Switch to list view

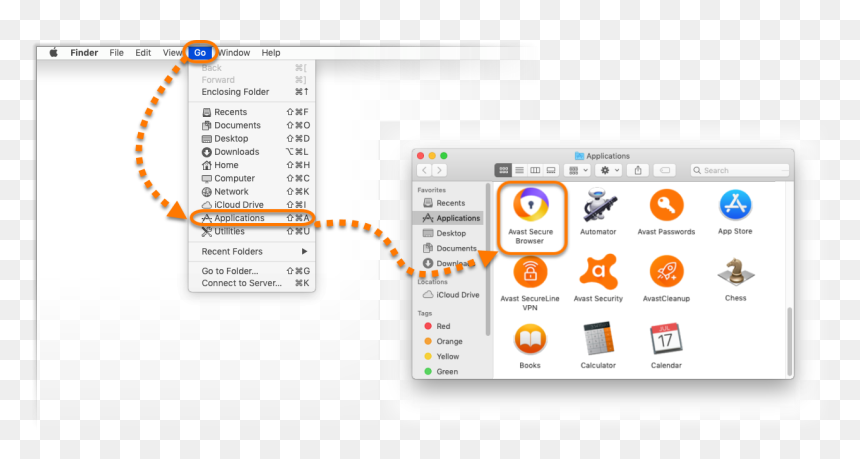tap(519, 171)
